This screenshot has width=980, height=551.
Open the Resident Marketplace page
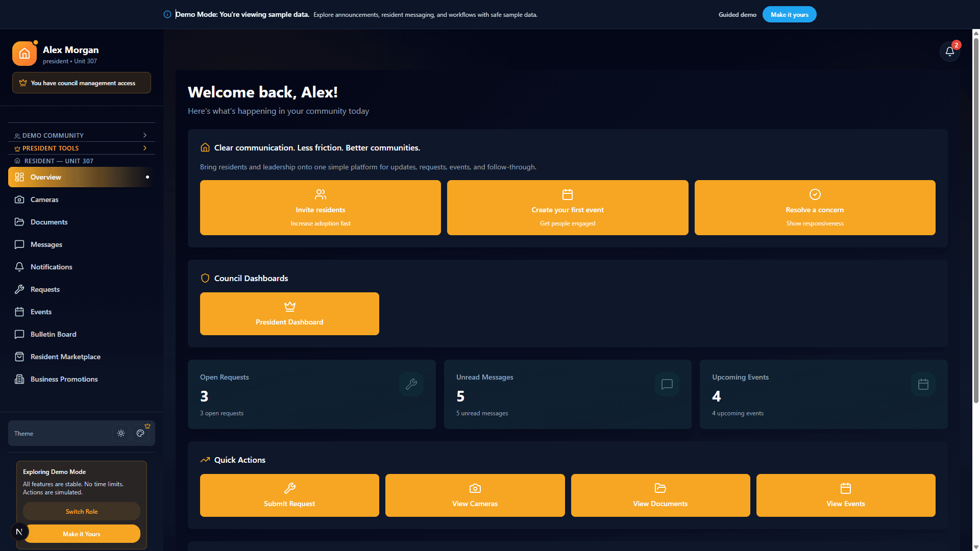[82, 357]
